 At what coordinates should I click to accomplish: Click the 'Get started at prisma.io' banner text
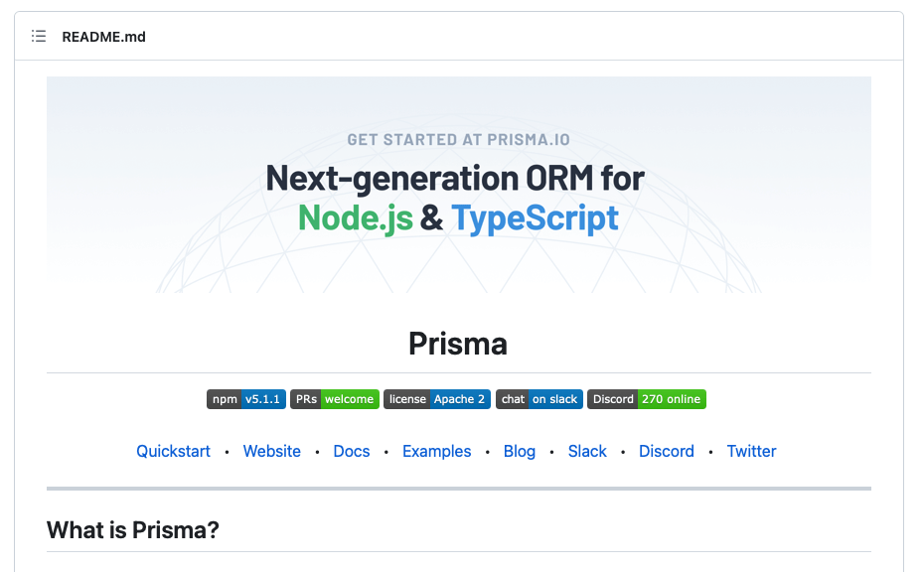[x=458, y=140]
